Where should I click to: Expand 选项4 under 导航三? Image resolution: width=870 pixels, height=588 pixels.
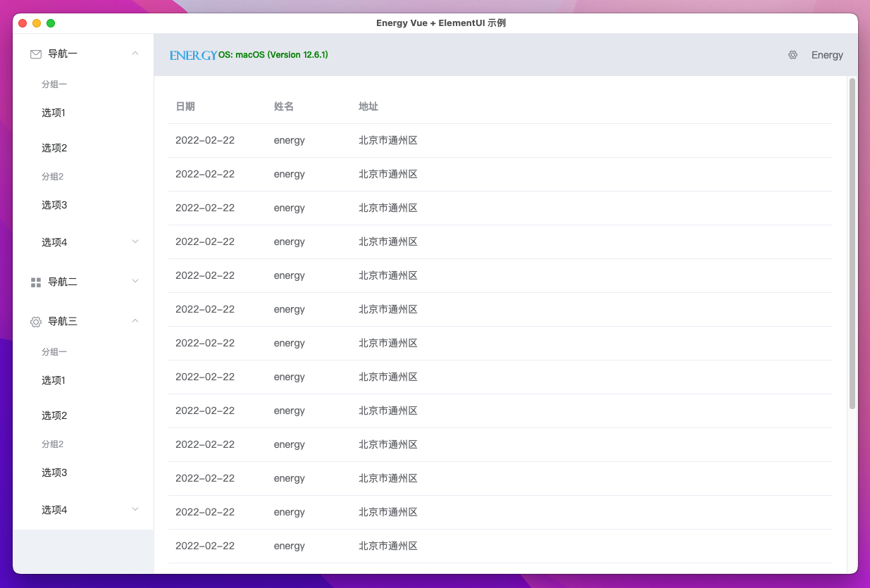[x=135, y=509]
